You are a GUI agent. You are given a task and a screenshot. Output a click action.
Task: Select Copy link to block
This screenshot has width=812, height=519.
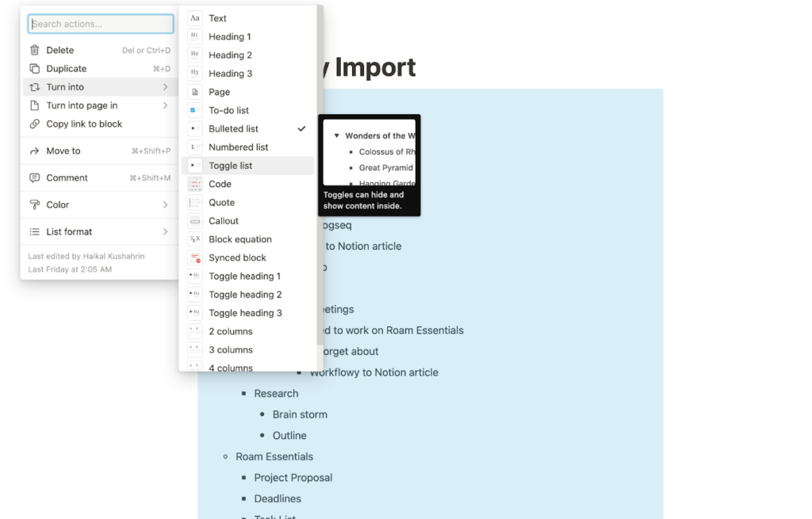click(101, 124)
